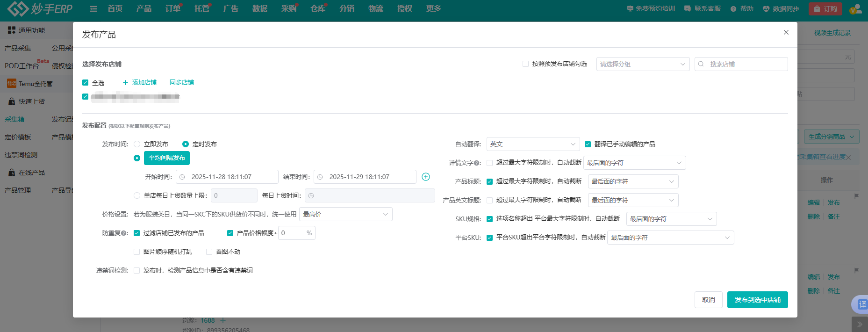
Task: Click the calendar icon in start time field
Action: click(182, 177)
